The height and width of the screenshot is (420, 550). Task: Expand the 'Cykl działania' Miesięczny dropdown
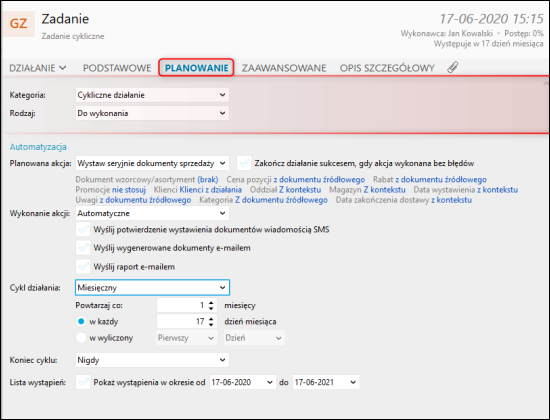coord(152,288)
